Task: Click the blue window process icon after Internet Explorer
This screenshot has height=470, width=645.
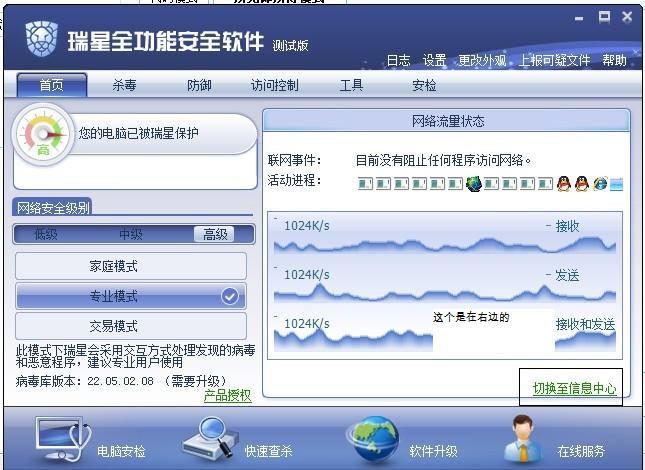Action: click(616, 184)
